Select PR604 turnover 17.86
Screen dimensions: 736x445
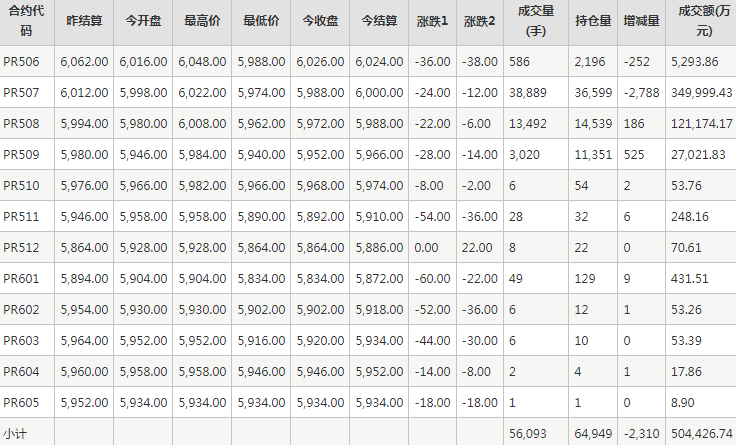tap(686, 371)
